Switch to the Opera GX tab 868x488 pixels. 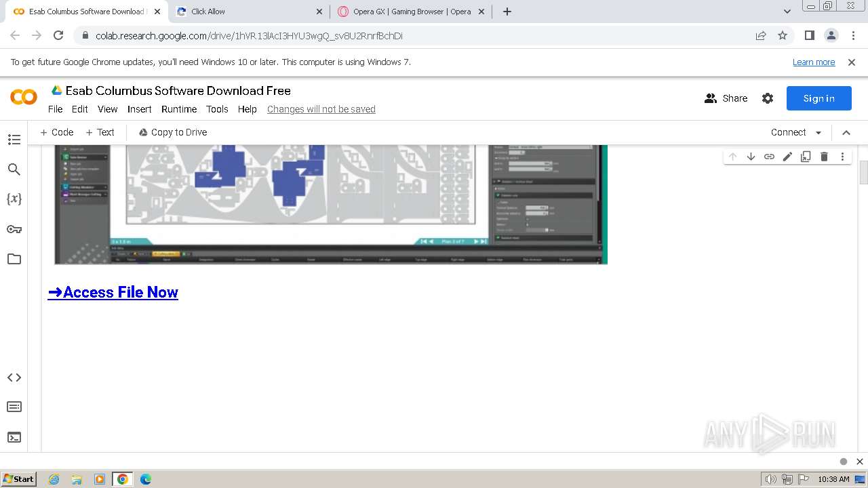pyautogui.click(x=412, y=12)
